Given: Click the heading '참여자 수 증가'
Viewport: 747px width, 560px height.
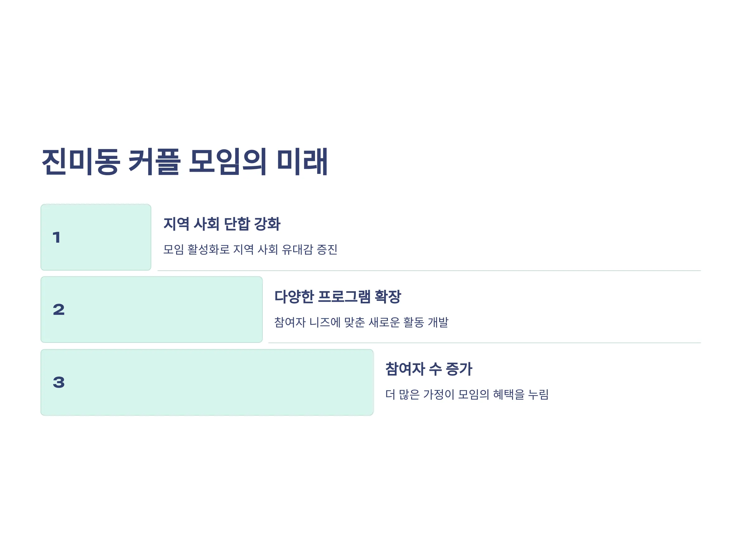Looking at the screenshot, I should (429, 369).
